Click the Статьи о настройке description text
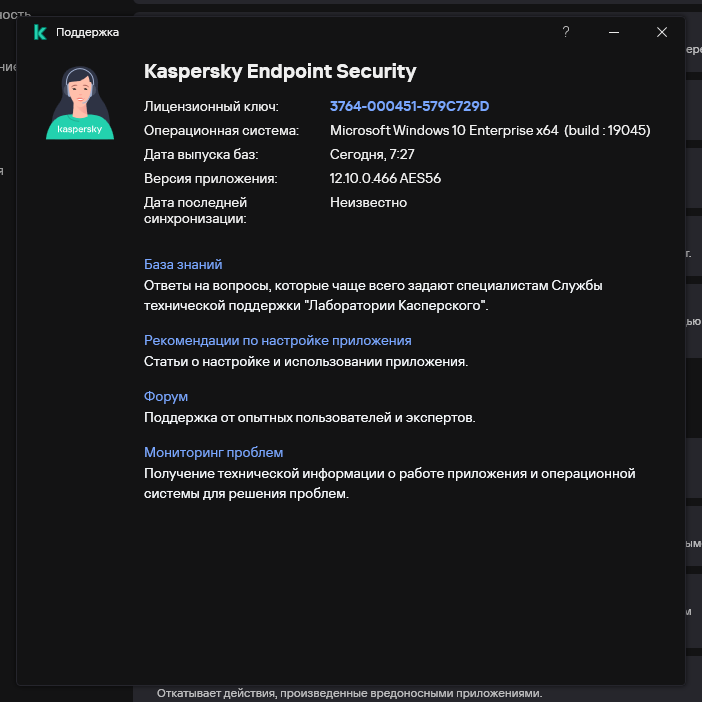The width and height of the screenshot is (702, 702). pos(306,361)
